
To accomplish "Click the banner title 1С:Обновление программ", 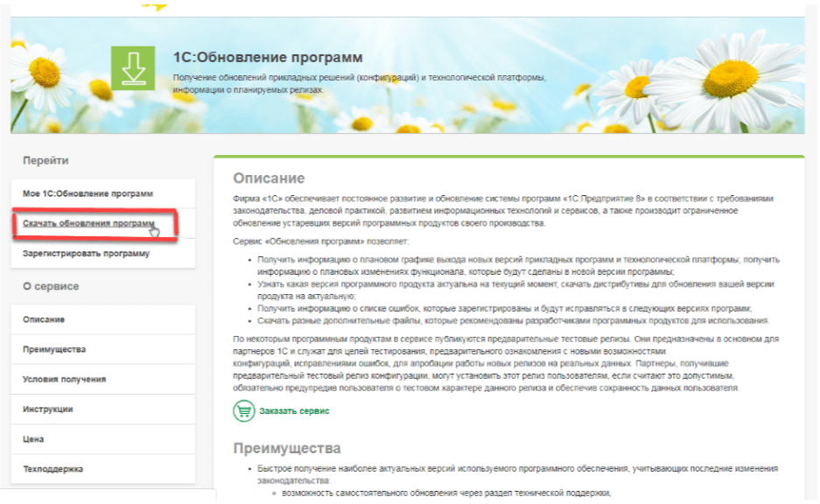I will tap(267, 58).
